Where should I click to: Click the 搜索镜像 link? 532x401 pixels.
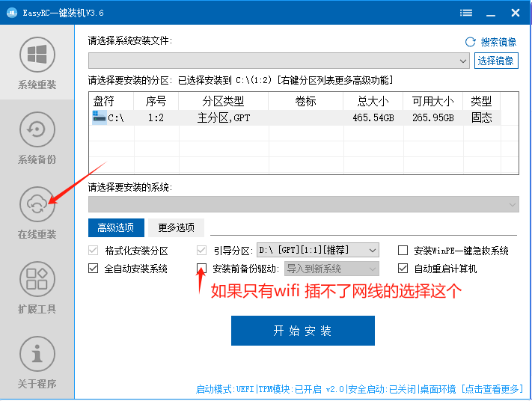click(x=498, y=42)
